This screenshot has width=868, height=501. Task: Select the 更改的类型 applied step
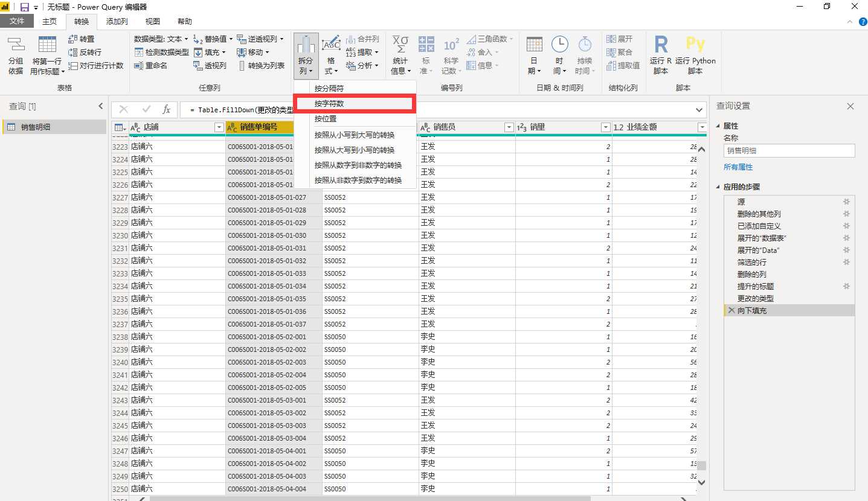(789, 298)
